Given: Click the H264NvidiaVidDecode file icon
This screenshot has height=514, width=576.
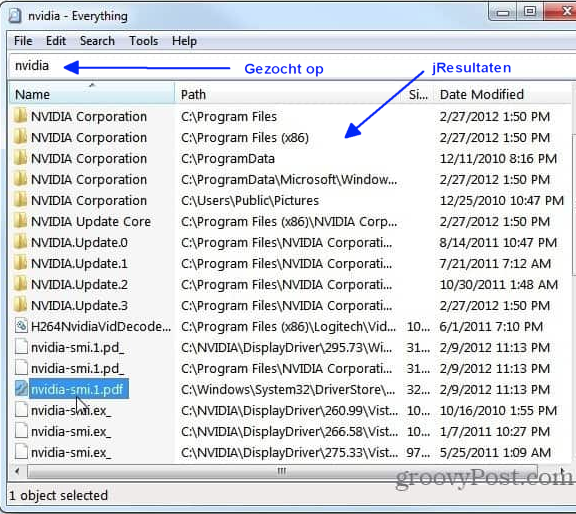Looking at the screenshot, I should click(21, 326).
